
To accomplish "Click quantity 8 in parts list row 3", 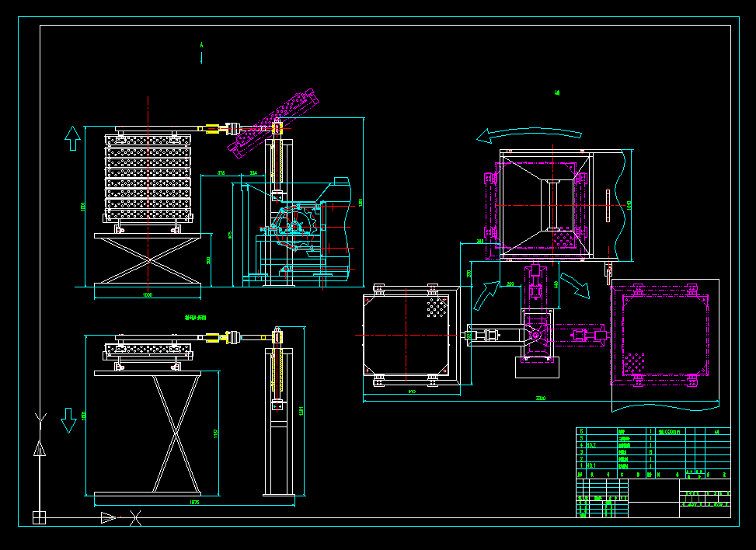I will point(650,452).
